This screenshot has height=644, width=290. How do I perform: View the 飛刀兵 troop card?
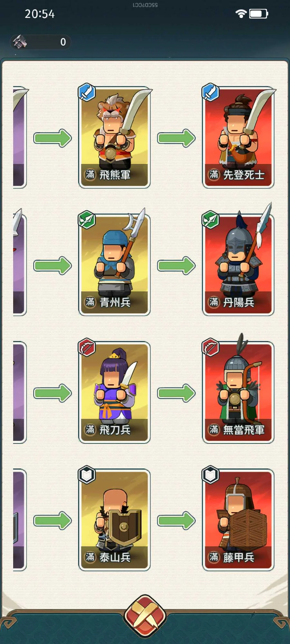114,392
